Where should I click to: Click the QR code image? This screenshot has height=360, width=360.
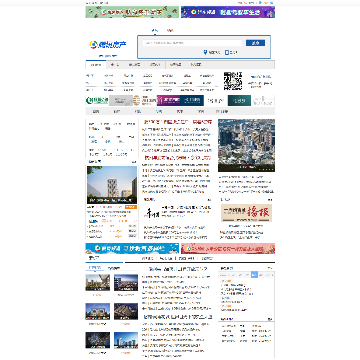click(233, 81)
